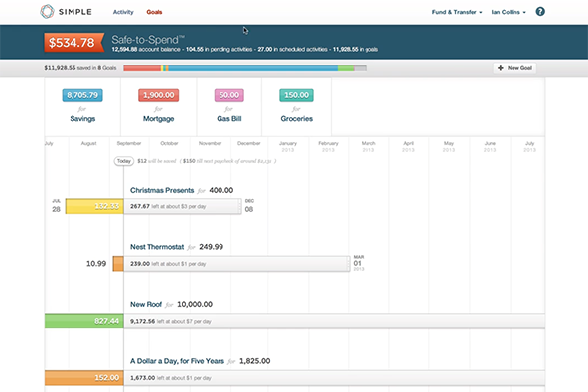This screenshot has height=392, width=588.
Task: Click the September month header
Action: [129, 143]
